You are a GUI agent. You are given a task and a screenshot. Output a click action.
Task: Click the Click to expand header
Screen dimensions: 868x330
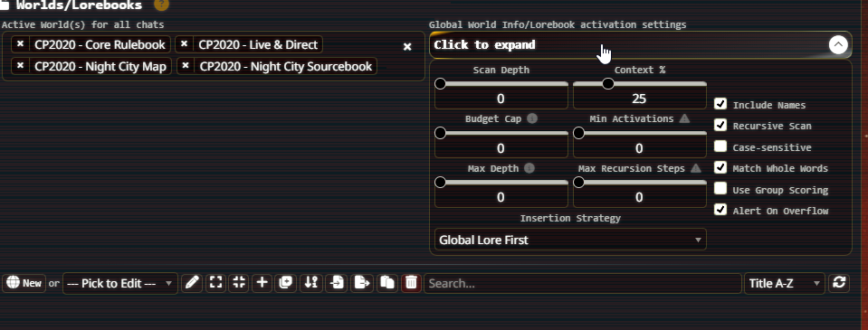(x=641, y=45)
